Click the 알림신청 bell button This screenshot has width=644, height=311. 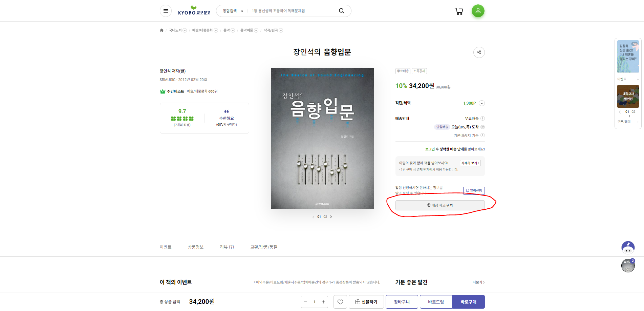click(x=473, y=190)
